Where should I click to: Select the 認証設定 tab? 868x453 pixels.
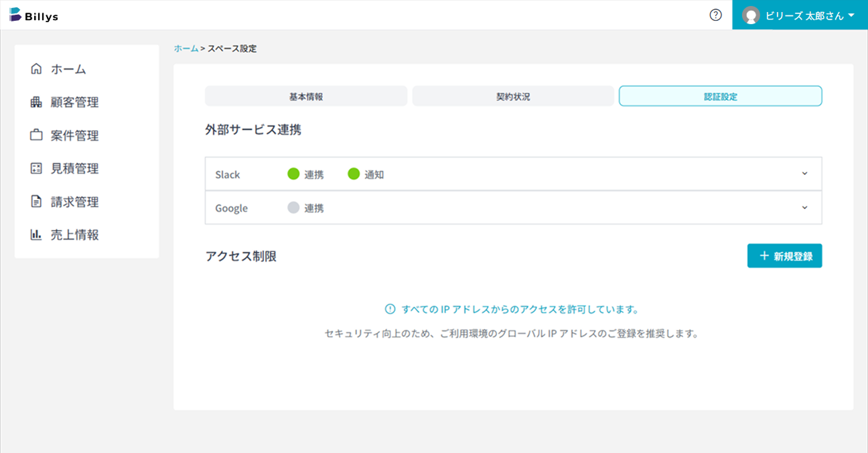tap(721, 96)
